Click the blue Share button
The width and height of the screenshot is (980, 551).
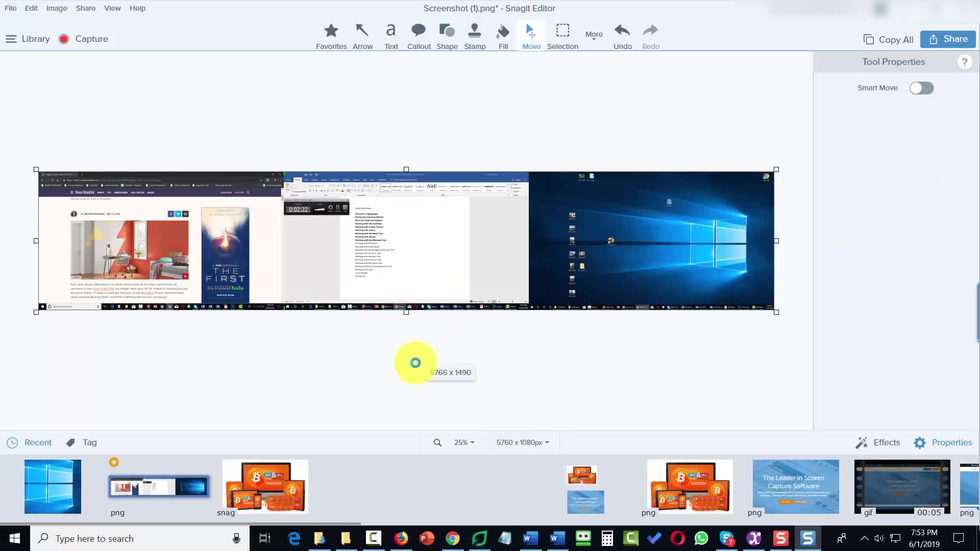click(x=948, y=39)
